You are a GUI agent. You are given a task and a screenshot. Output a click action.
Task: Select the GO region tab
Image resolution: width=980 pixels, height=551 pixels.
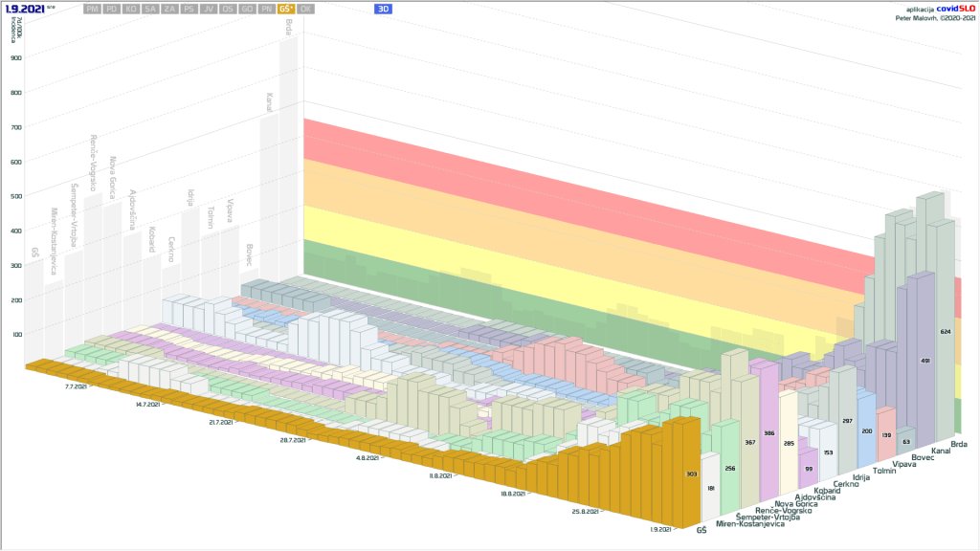(247, 9)
